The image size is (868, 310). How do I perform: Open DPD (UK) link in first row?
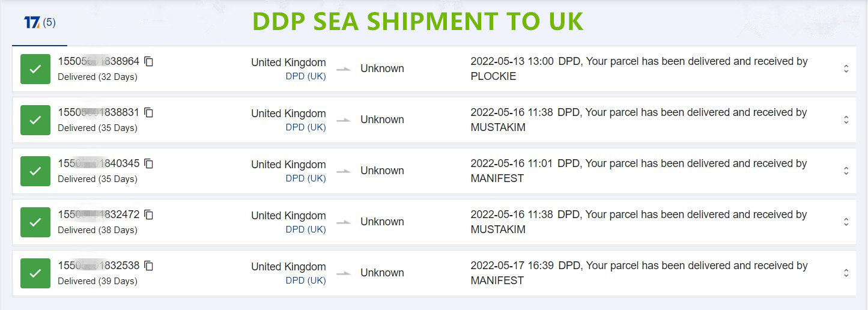(x=306, y=76)
